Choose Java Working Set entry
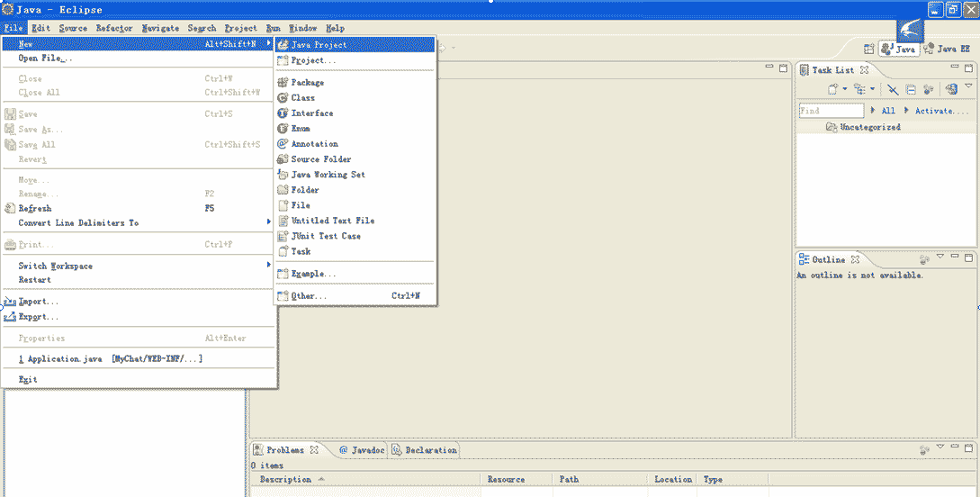980x497 pixels. coord(355,175)
